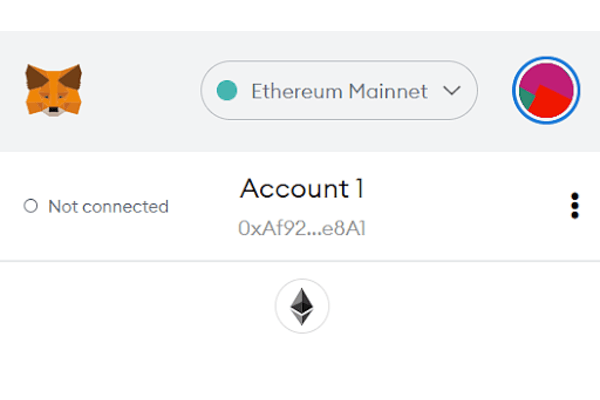Click the Ethereum Mainnet text label
Viewport: 600px width, 400px height.
tap(339, 91)
